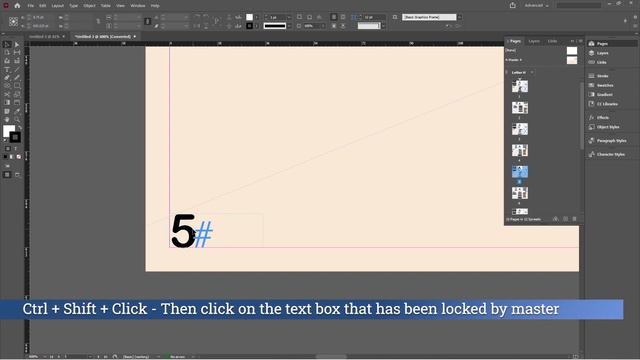The image size is (640, 360).
Task: Select the Line tool
Action: pos(17,69)
